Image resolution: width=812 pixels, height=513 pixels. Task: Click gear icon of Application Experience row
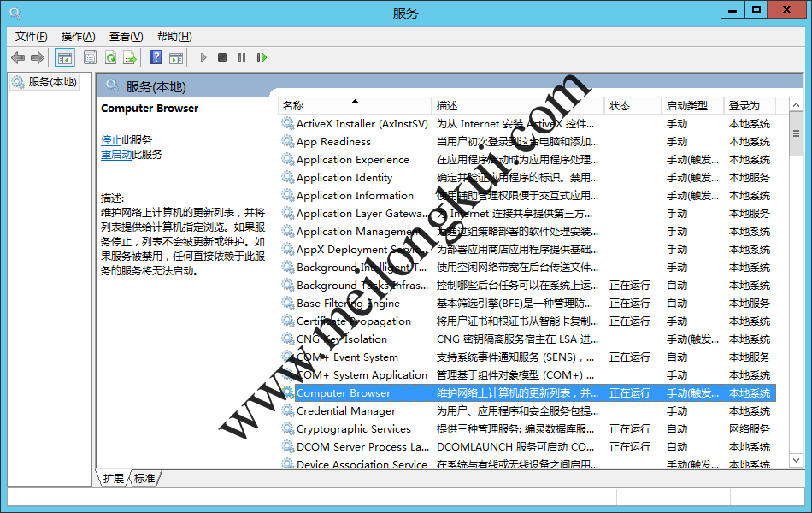point(288,159)
